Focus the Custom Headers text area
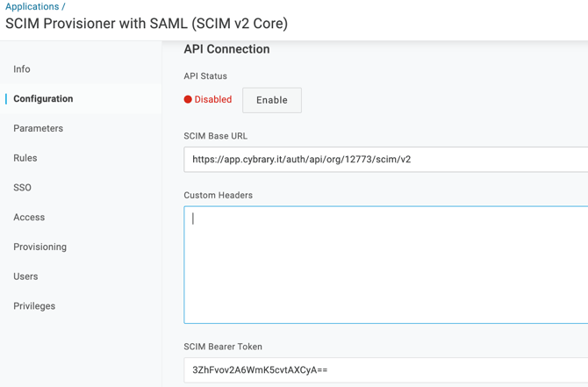This screenshot has width=588, height=387. 386,265
